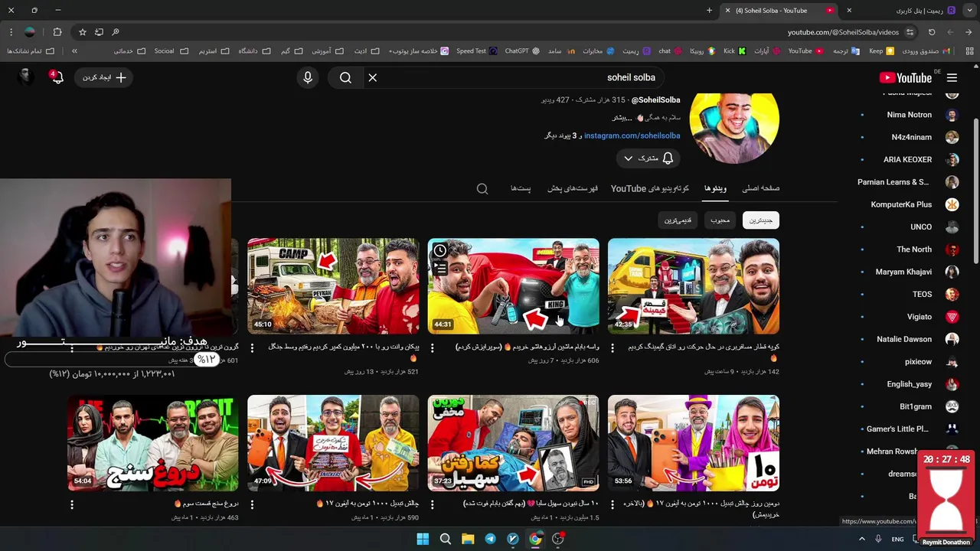Open three-dot menu of the lie detector video
Viewport: 980px width, 551px height.
coord(72,505)
